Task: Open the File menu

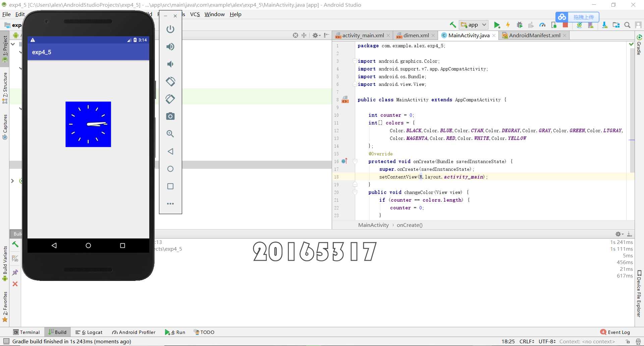Action: [x=6, y=14]
